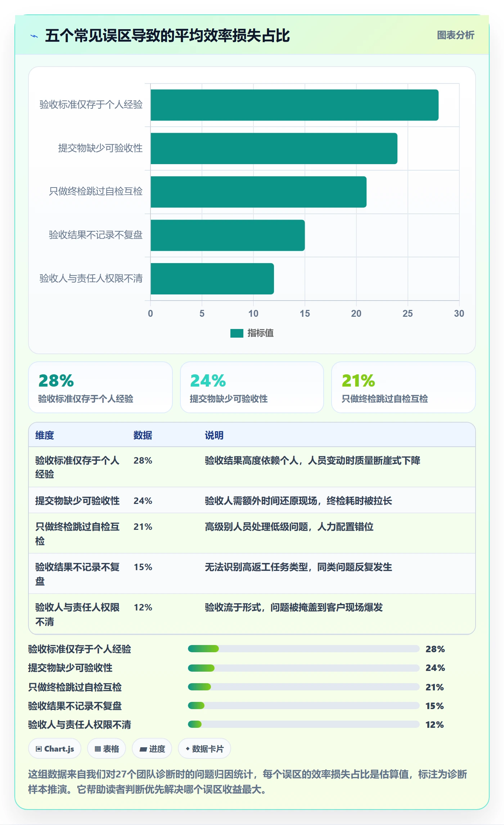Open the 28% data card
The height and width of the screenshot is (825, 504).
point(100,387)
